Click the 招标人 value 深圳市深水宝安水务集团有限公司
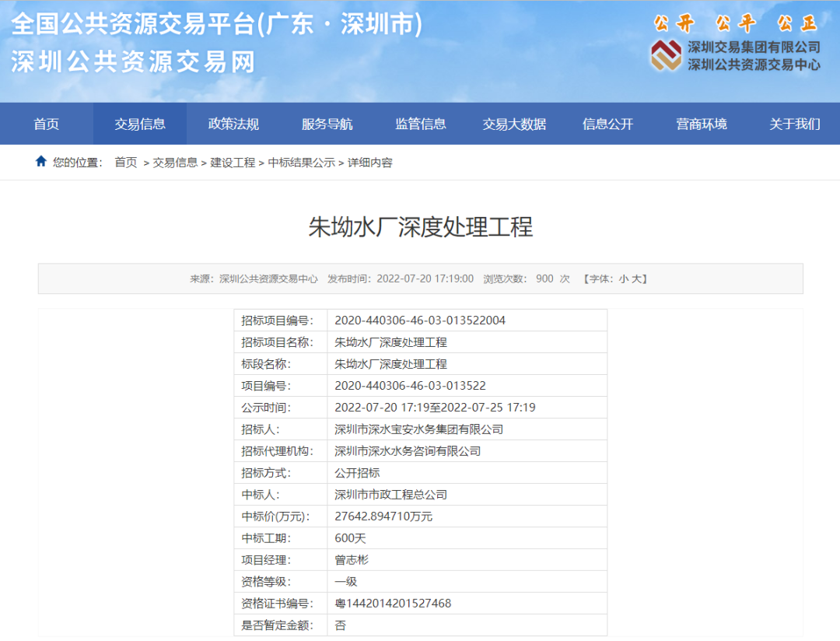The height and width of the screenshot is (641, 840). pos(419,429)
